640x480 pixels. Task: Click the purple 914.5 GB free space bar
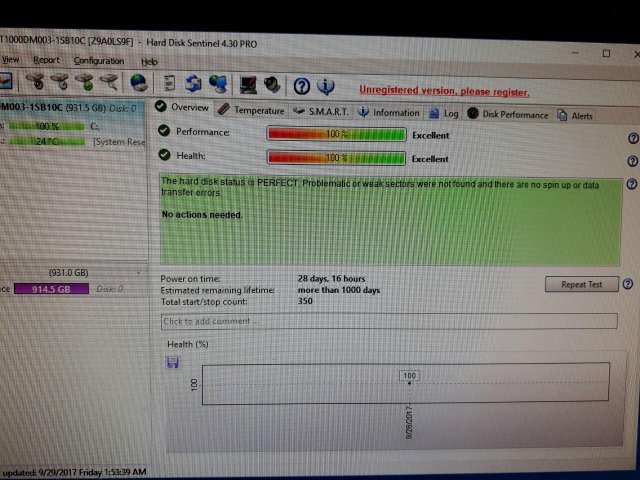click(51, 289)
